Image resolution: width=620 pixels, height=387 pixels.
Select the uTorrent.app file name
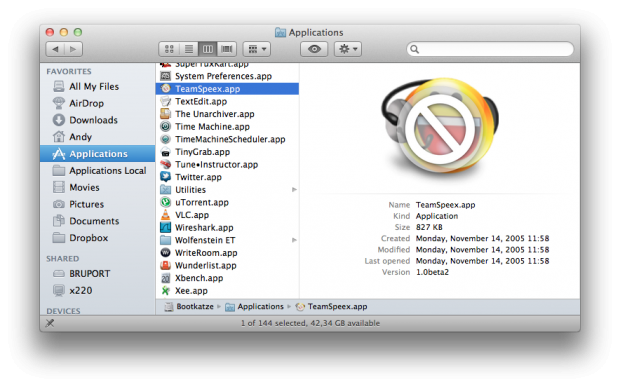pos(202,202)
